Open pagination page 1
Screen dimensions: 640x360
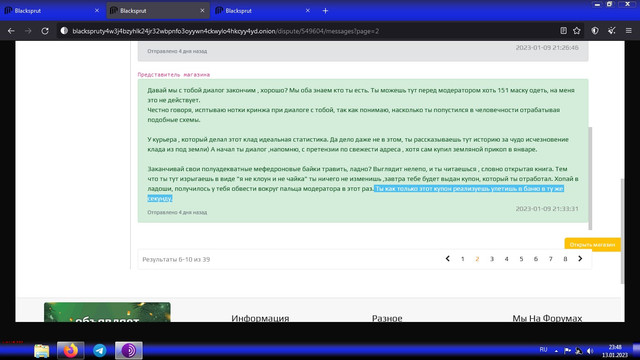(x=462, y=259)
